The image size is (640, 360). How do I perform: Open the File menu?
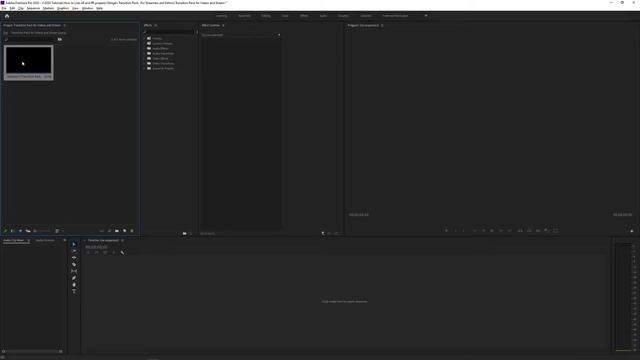tap(4, 8)
